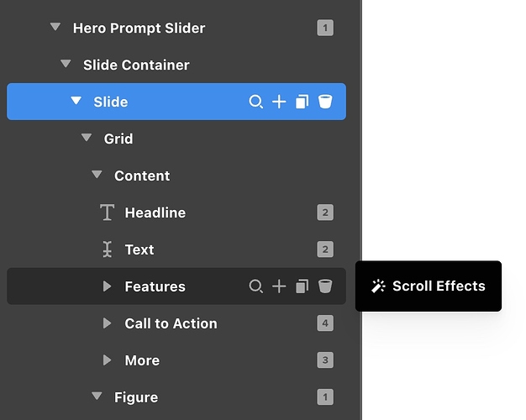Expand the Features node
The image size is (526, 420).
[107, 286]
